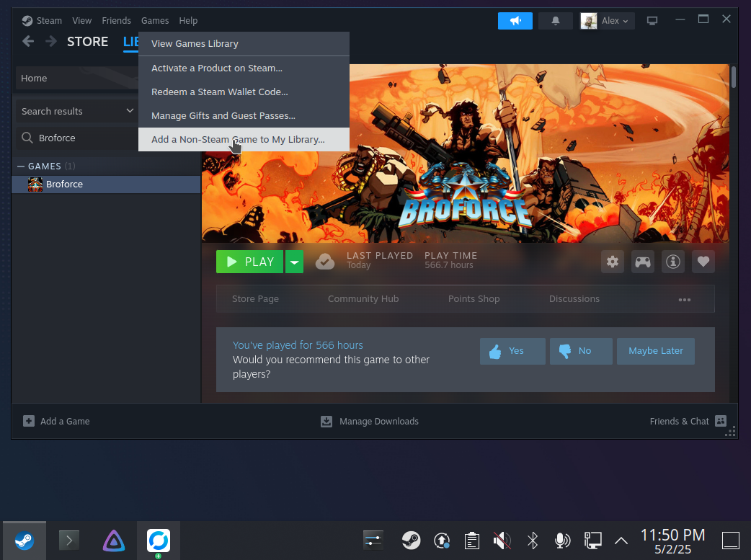Click the green PLAY button
Screen dimensions: 751x560
pyautogui.click(x=249, y=262)
